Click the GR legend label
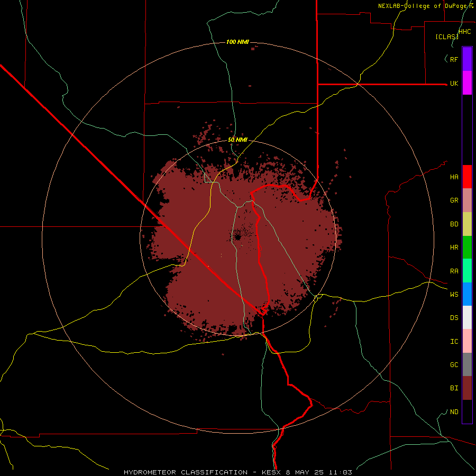Screen dimensions: 476x476 click(454, 200)
